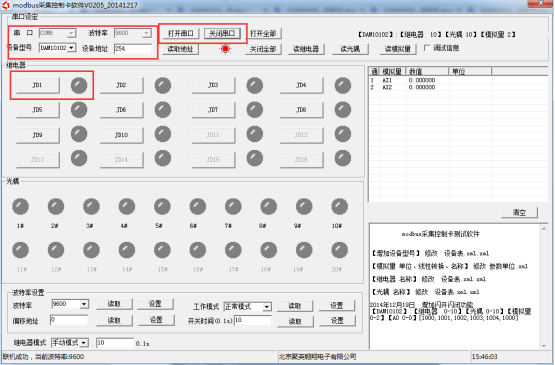Screen dimensions: 555x365
Task: Click the 继电器模式 time value field
Action: [x=115, y=343]
